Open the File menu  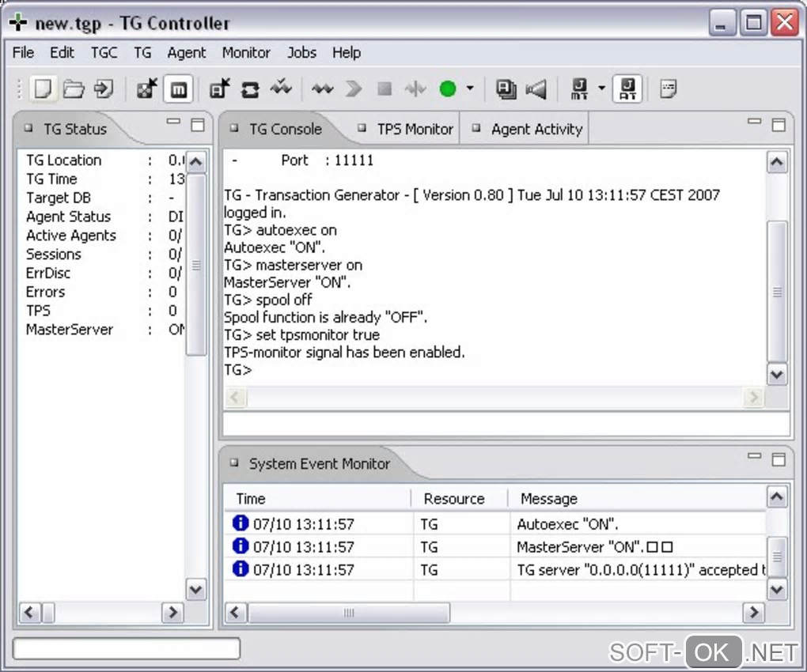[x=23, y=52]
